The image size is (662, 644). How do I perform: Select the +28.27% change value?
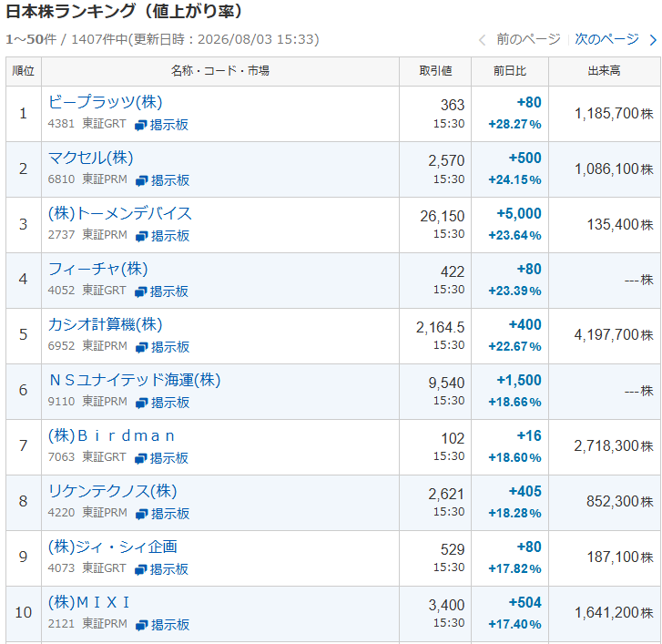click(514, 125)
